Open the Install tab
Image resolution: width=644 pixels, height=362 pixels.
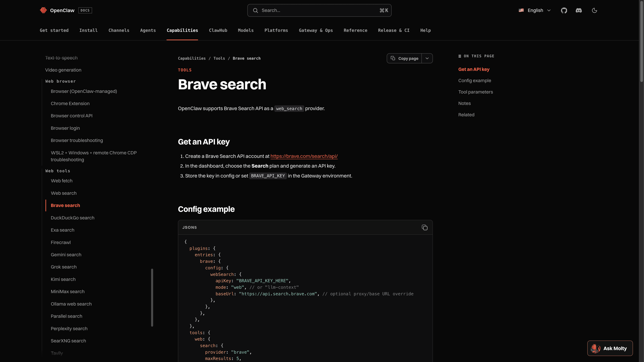(x=88, y=30)
